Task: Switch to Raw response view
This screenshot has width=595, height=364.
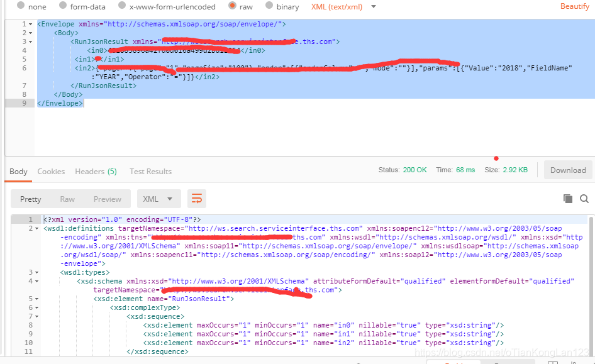Action: coord(67,199)
